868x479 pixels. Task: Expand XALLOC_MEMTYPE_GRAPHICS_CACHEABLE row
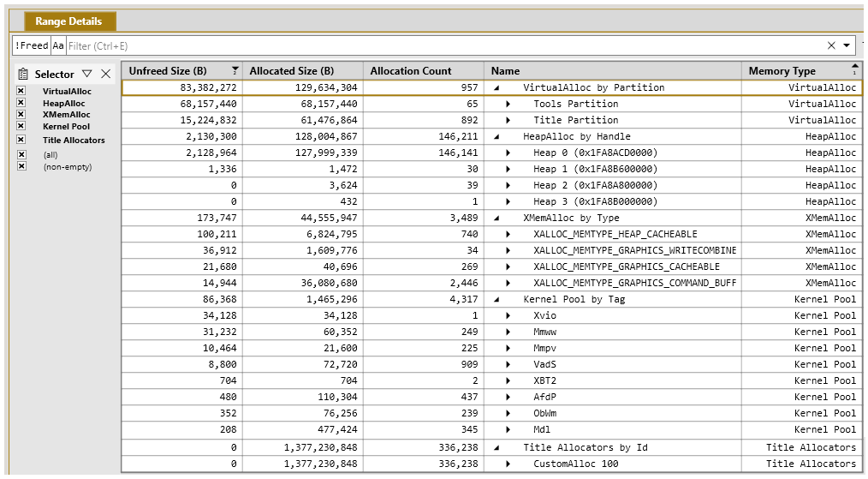[508, 266]
